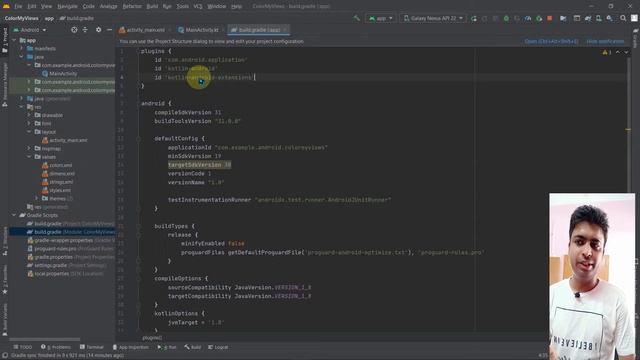The width and height of the screenshot is (640, 360).
Task: Collapse the Gradle Scripts node
Action: [15, 215]
